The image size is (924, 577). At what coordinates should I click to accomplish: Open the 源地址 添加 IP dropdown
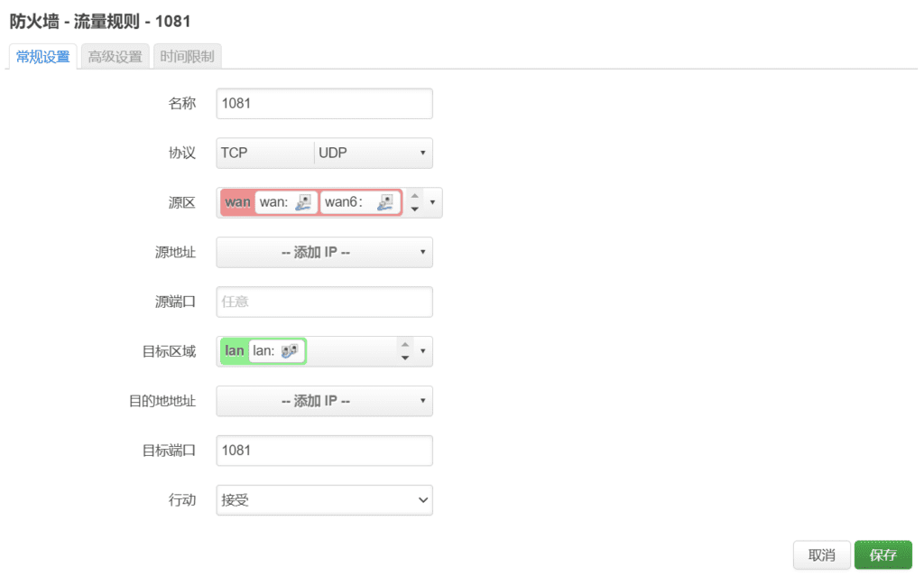(323, 252)
